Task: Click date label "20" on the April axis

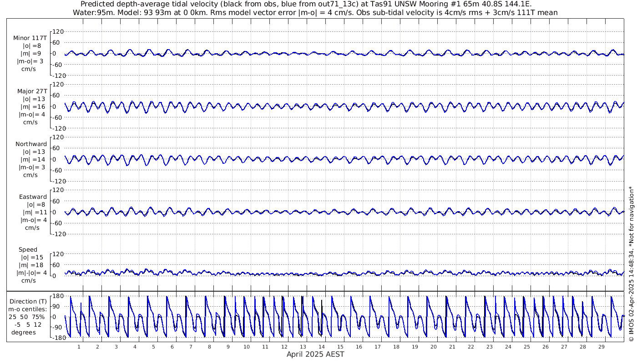Action: tap(433, 347)
